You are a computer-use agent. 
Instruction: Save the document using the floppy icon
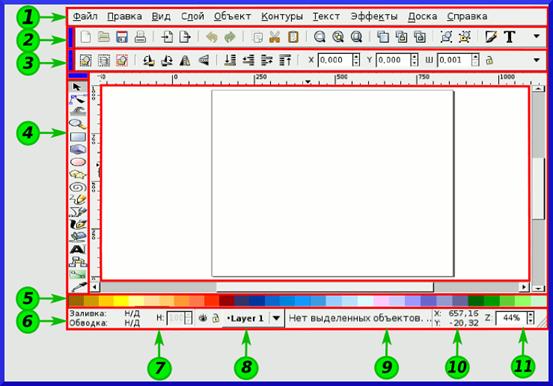tap(122, 37)
